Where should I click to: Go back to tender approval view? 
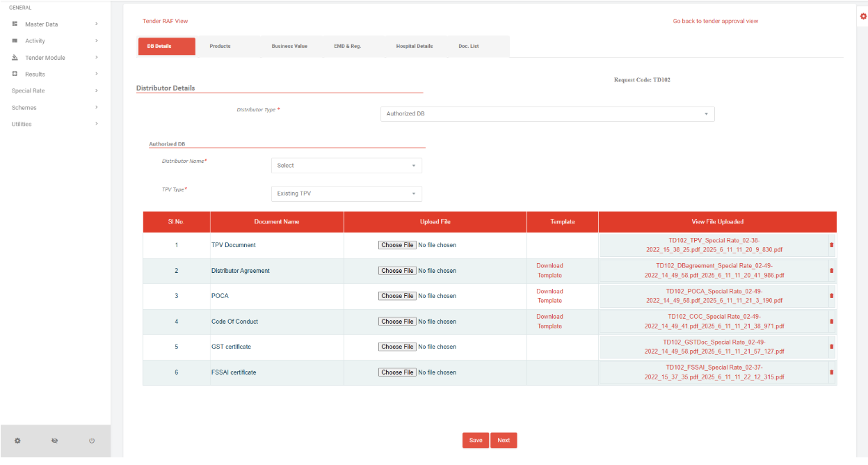click(x=715, y=22)
